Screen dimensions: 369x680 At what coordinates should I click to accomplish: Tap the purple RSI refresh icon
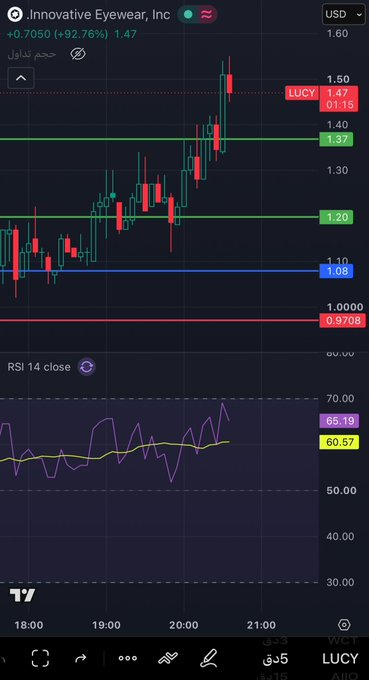tap(87, 367)
